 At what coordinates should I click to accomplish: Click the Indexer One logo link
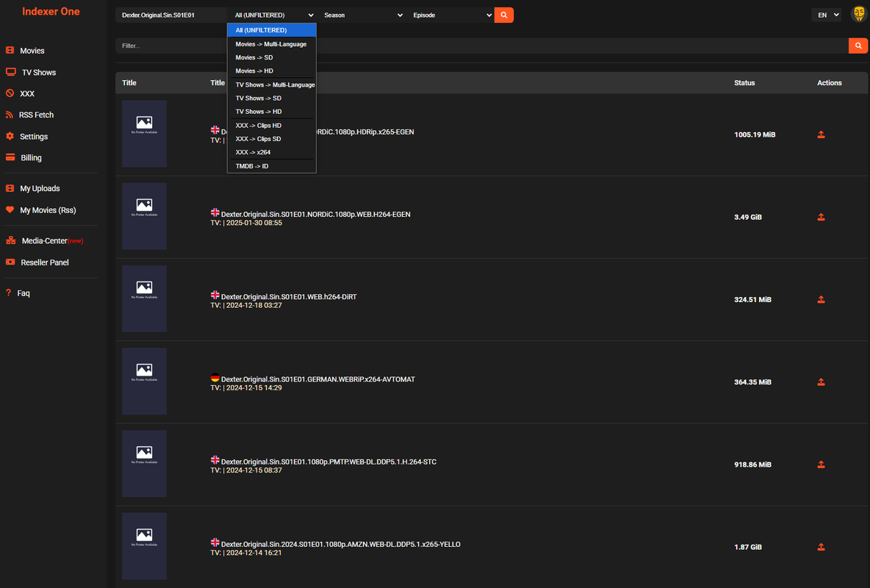[51, 11]
